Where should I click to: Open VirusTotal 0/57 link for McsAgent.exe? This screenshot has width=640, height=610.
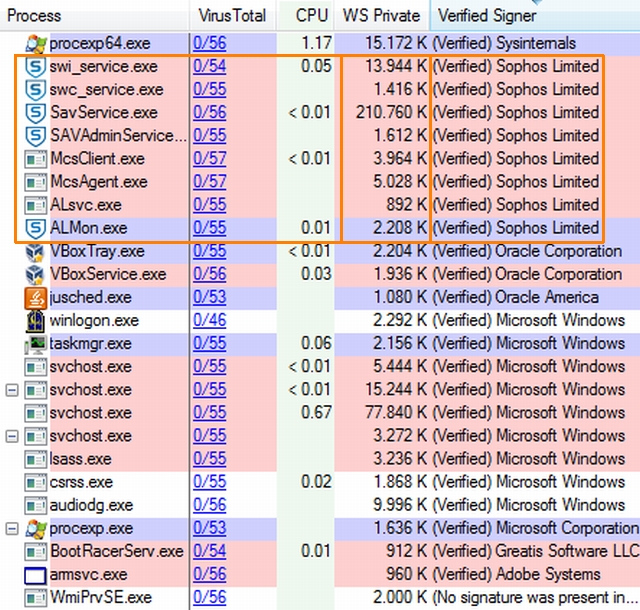click(x=210, y=182)
